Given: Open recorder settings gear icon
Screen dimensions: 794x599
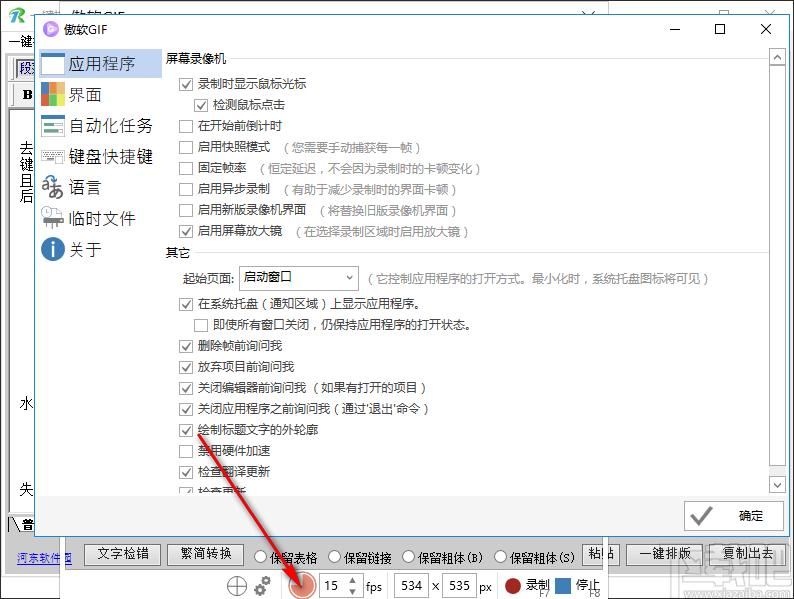Looking at the screenshot, I should 262,586.
